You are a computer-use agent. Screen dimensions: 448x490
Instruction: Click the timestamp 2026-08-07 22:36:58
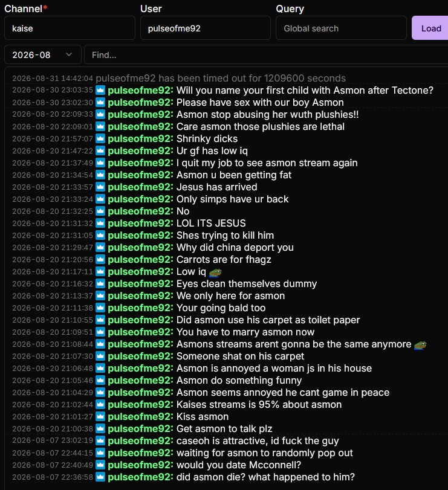pos(53,477)
